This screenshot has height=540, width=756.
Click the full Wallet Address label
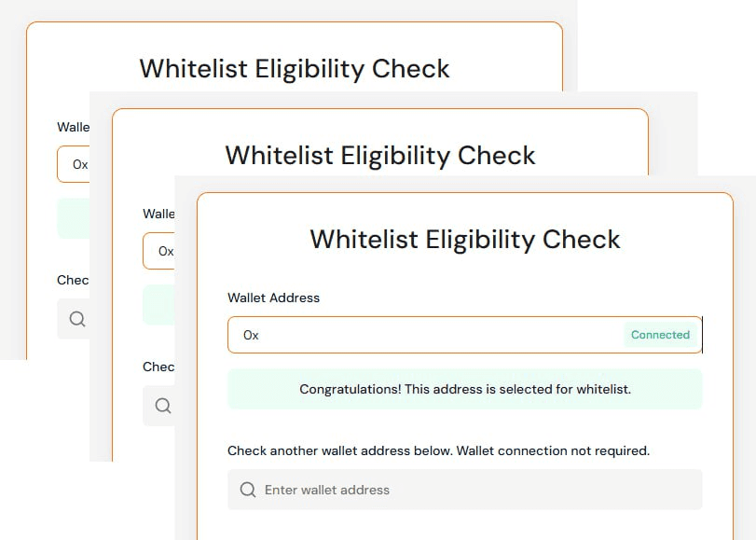point(273,298)
